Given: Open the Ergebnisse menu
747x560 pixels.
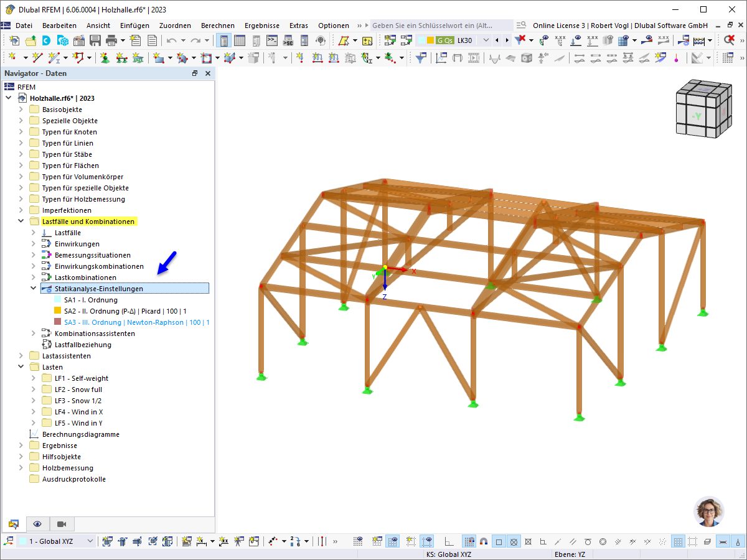Looking at the screenshot, I should (261, 26).
